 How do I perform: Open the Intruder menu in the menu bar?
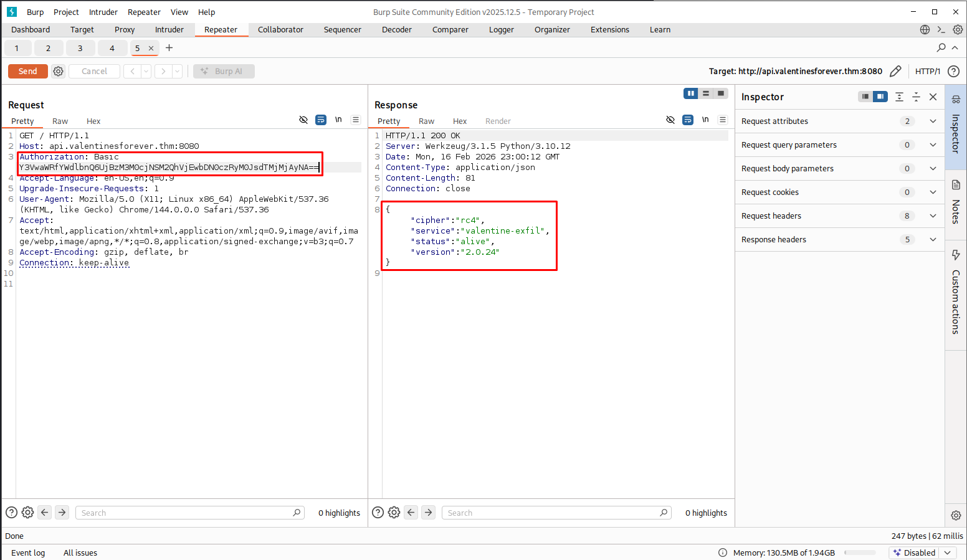[x=103, y=12]
